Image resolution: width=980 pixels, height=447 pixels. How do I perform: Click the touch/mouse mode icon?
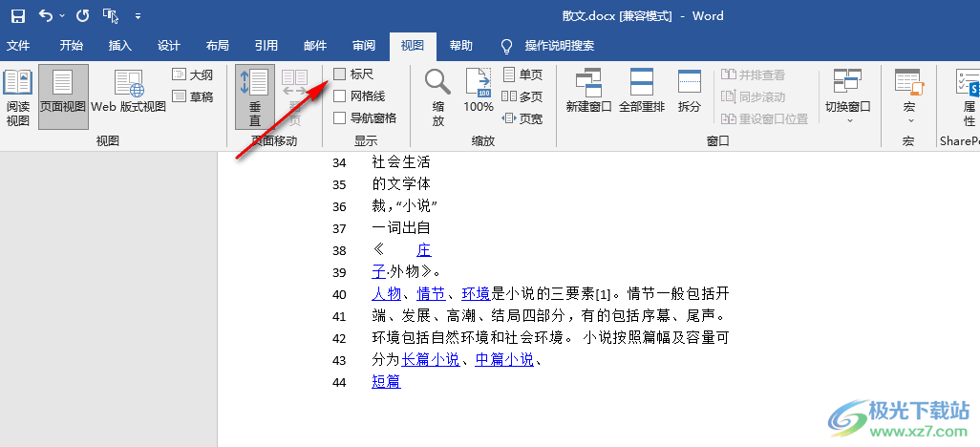111,15
